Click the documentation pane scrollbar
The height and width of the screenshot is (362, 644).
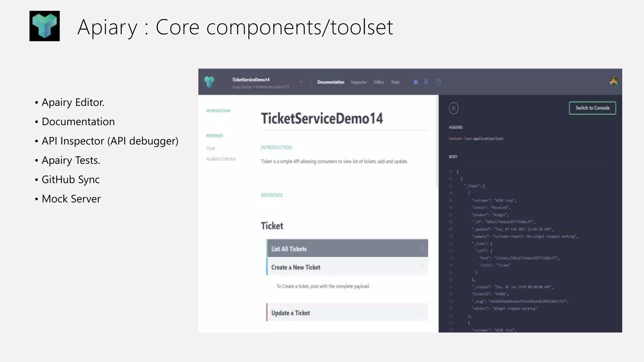(437, 141)
